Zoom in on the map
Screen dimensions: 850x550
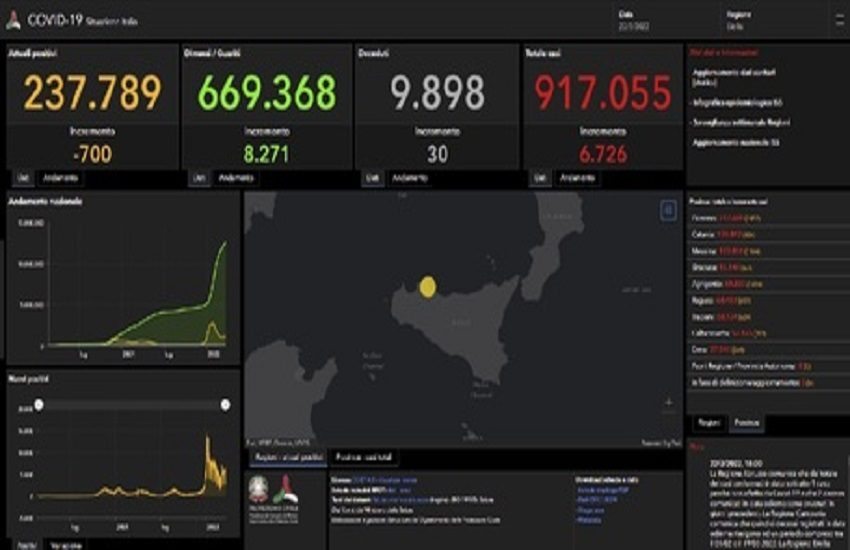tap(668, 402)
